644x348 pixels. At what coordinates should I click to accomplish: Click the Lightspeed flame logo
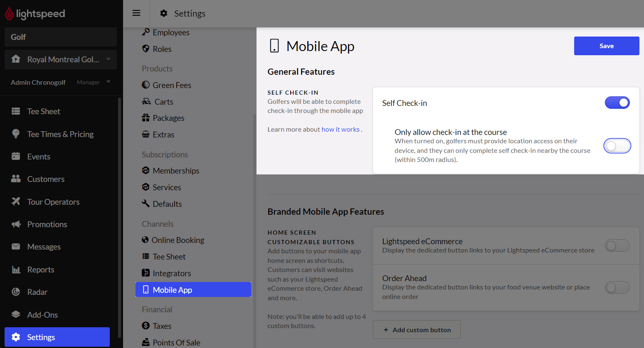9,14
